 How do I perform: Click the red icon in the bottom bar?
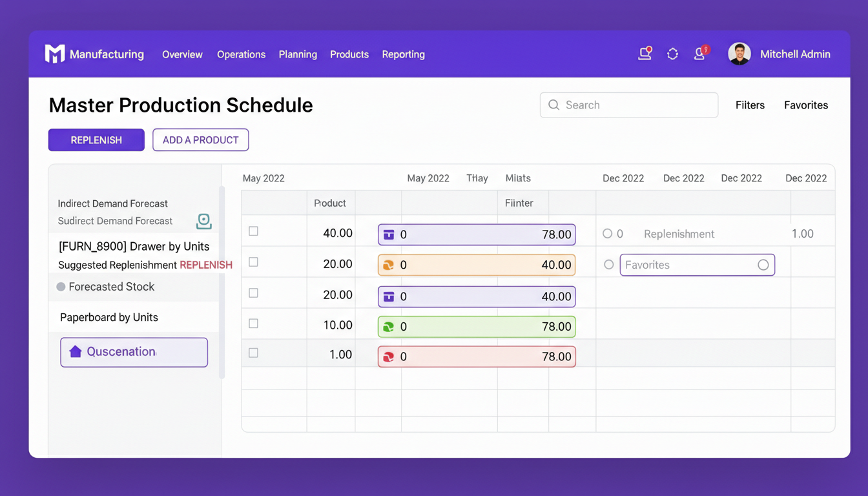tap(389, 356)
